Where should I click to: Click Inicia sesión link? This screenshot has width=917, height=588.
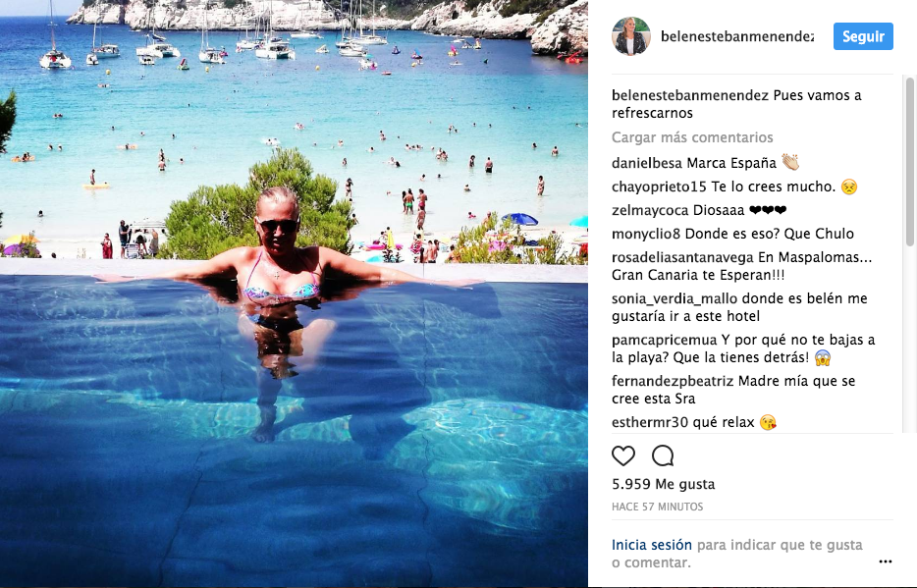(x=652, y=545)
